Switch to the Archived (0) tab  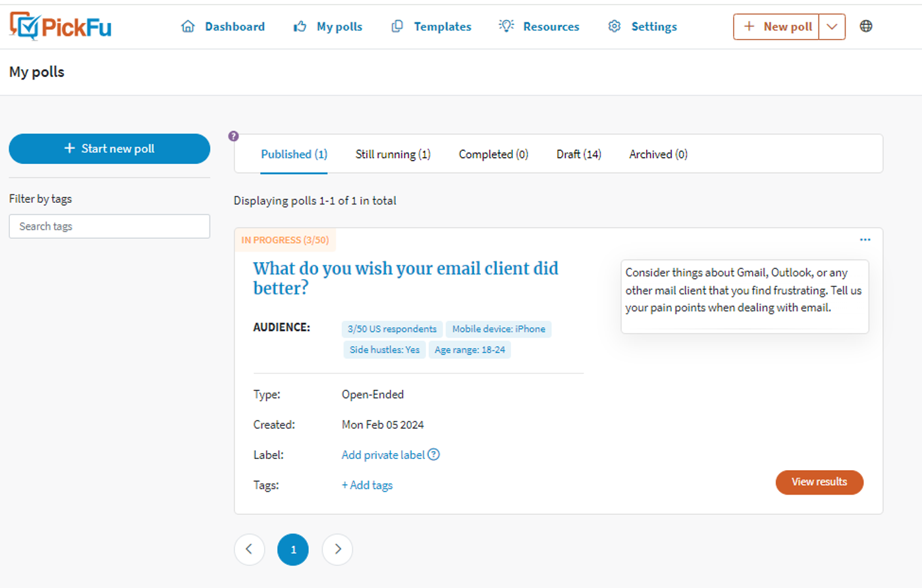[x=658, y=154]
